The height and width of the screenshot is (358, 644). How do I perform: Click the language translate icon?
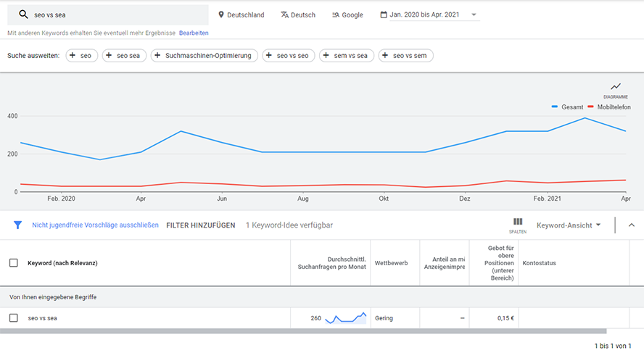(x=284, y=14)
